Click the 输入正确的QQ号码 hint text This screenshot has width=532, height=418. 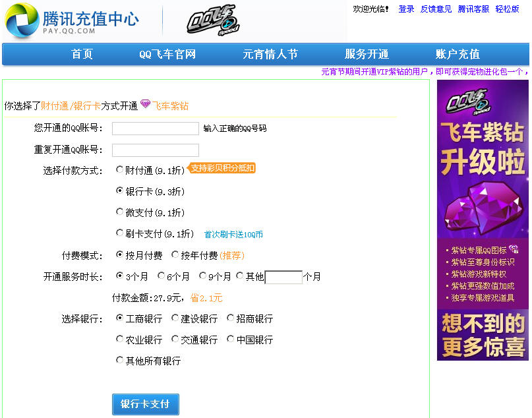tap(235, 129)
